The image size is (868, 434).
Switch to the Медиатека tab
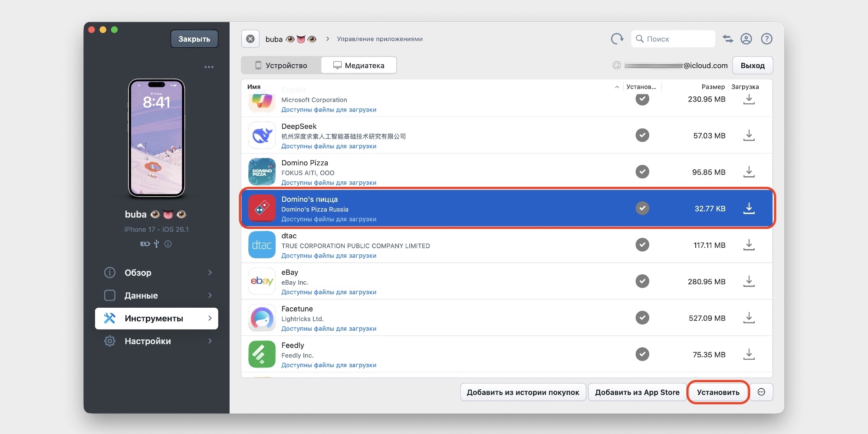358,66
